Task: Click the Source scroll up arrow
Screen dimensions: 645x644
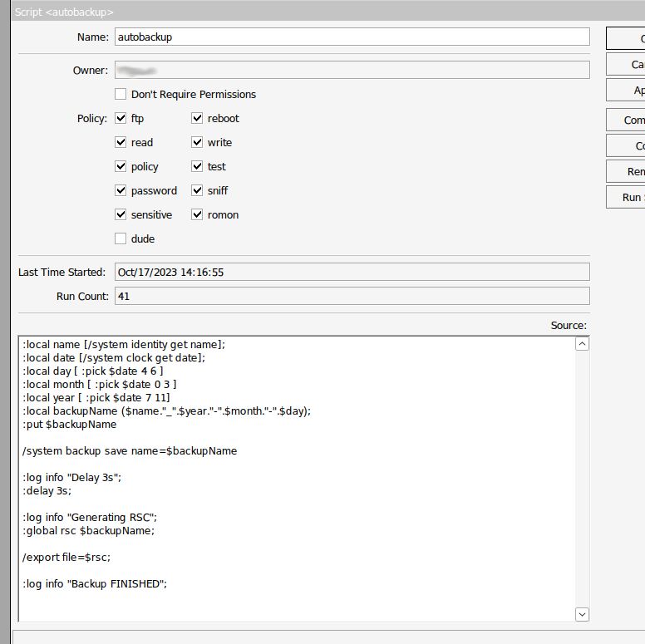Action: click(x=582, y=344)
